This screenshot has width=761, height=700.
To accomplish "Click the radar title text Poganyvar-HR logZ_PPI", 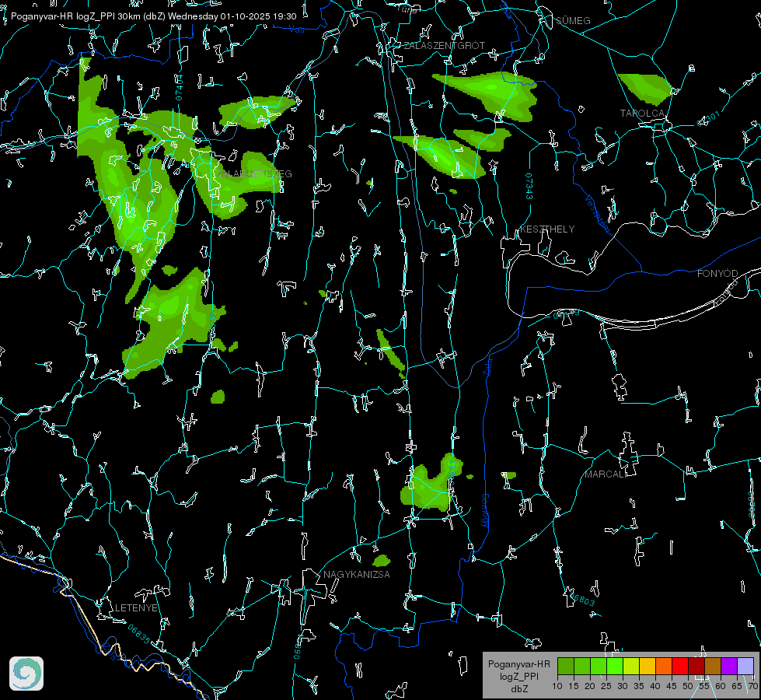I will tap(63, 16).
